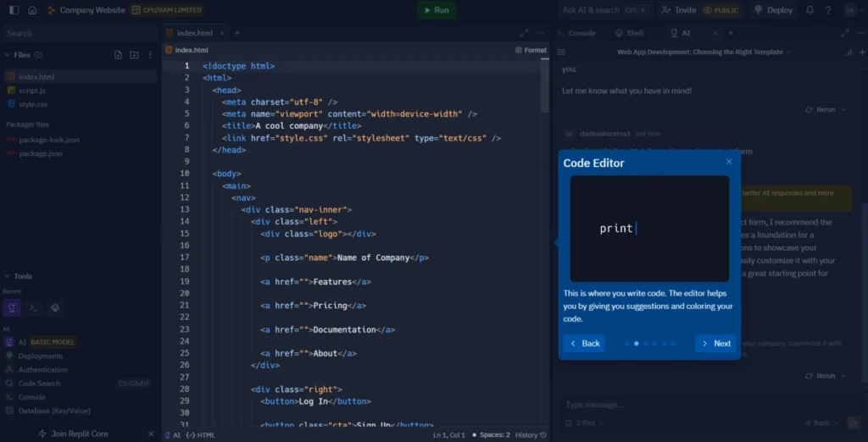Open the History timeline in status bar

click(531, 435)
